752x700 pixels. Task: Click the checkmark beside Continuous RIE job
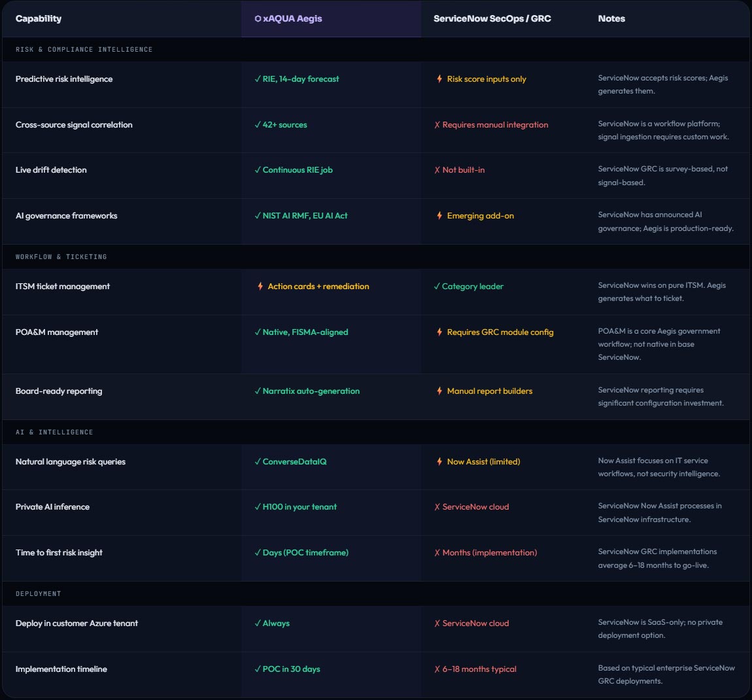click(x=258, y=170)
